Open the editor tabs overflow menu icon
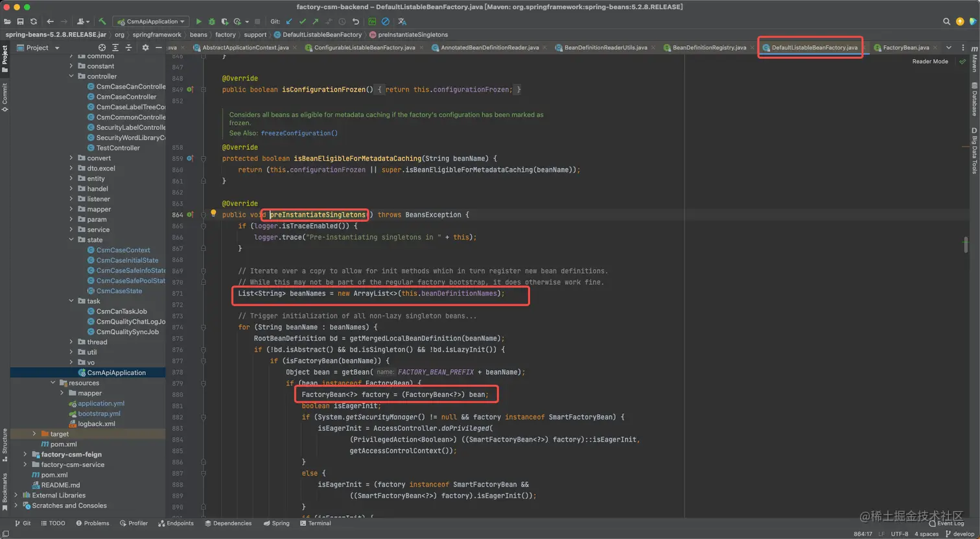 click(948, 47)
